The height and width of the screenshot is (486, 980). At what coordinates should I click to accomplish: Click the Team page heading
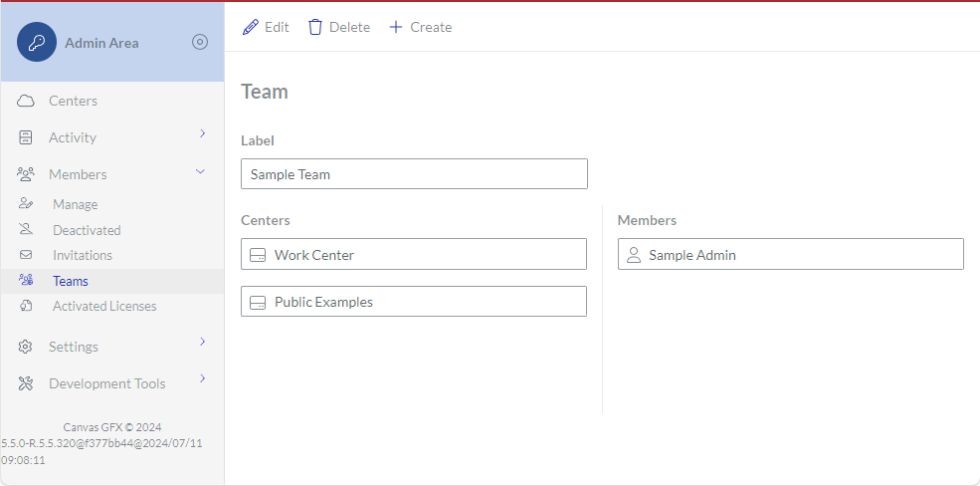coord(265,92)
